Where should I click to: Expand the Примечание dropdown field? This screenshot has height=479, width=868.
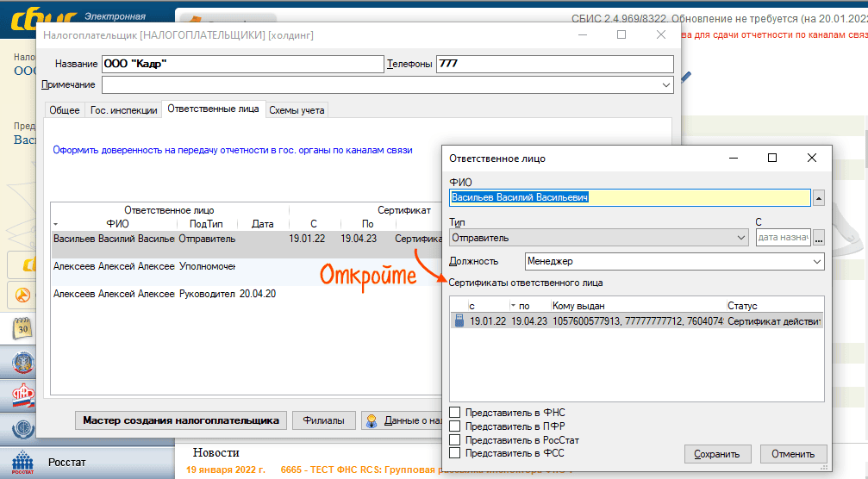666,84
